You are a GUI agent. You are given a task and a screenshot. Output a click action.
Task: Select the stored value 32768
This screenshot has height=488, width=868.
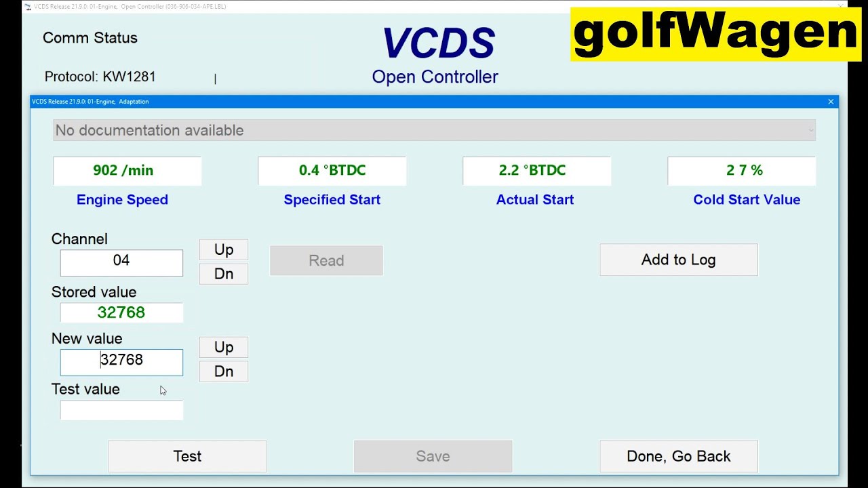121,312
